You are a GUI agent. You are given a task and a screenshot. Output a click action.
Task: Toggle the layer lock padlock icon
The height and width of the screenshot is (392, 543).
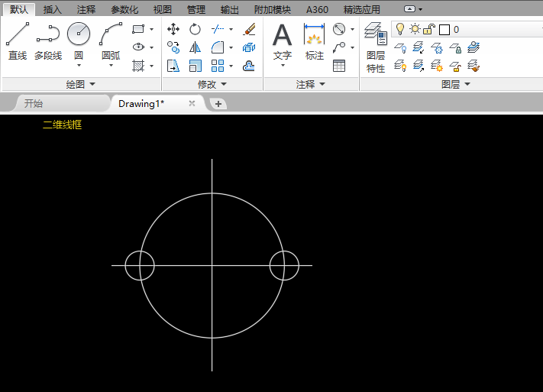pyautogui.click(x=429, y=29)
